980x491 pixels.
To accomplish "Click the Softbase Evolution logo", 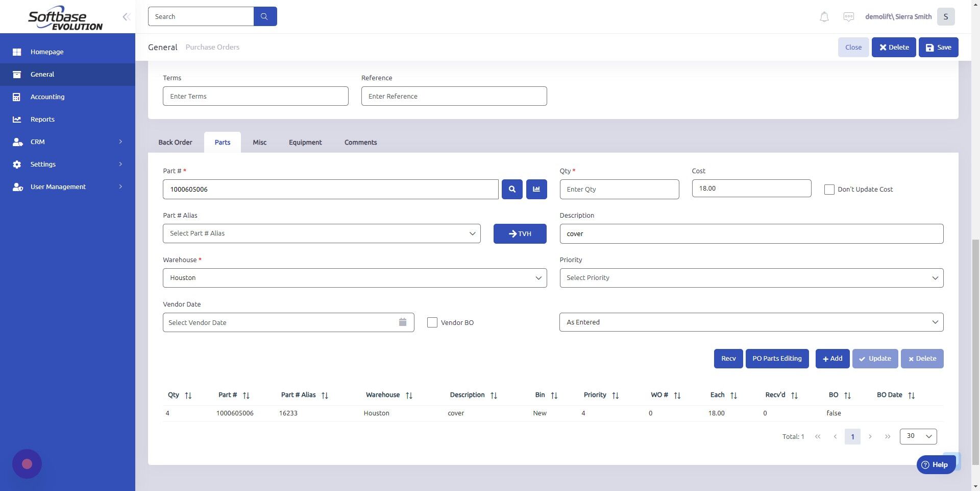I will point(66,17).
